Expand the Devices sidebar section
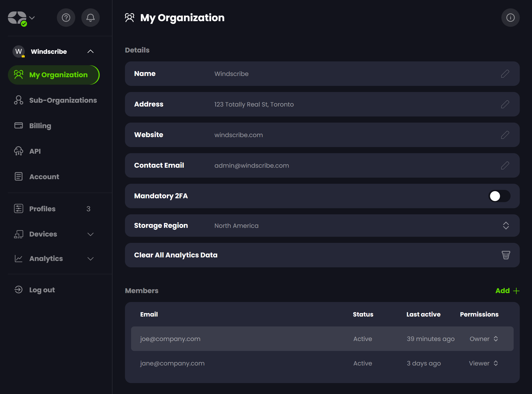The height and width of the screenshot is (394, 532). 90,234
